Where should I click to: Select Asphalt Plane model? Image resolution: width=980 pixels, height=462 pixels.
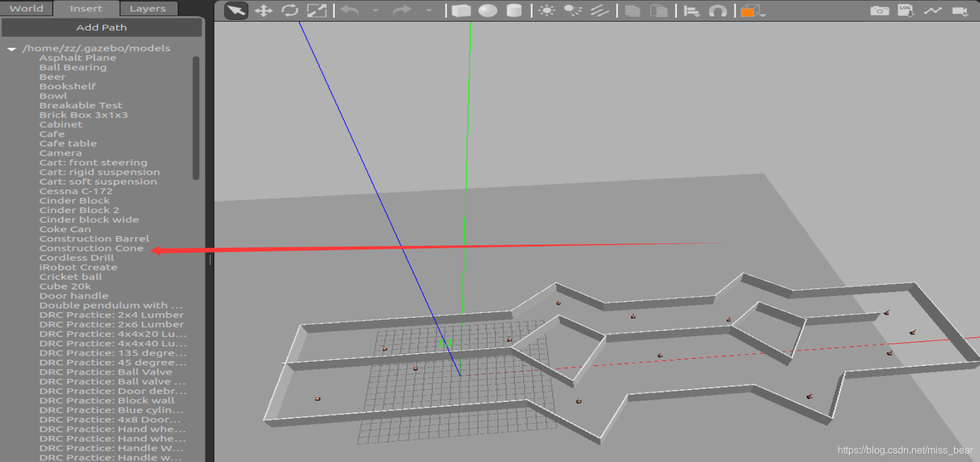78,58
